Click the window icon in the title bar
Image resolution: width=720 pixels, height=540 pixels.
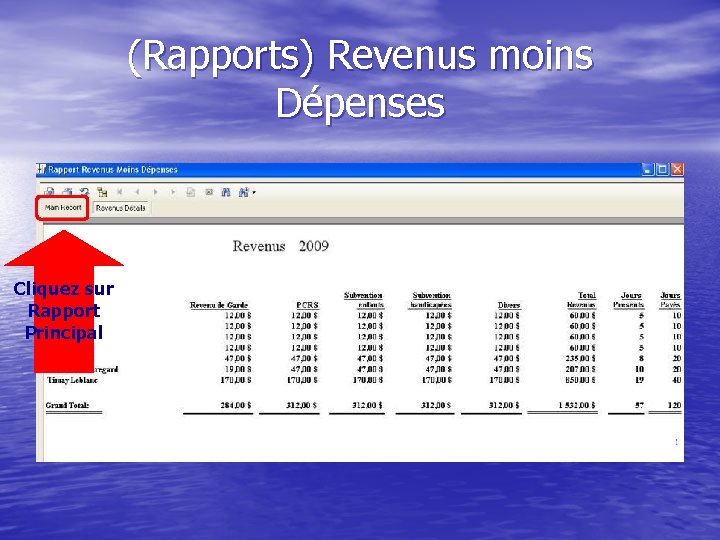41,169
